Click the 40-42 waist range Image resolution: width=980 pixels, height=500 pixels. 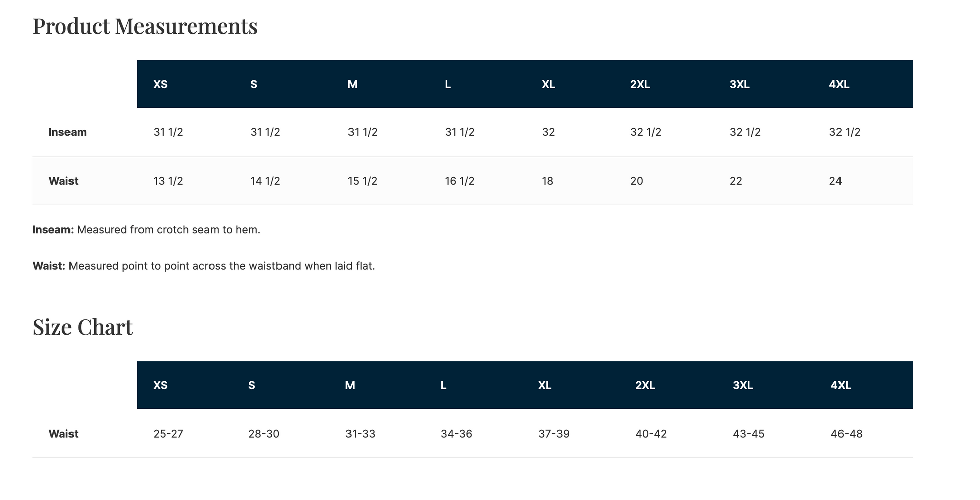pos(651,434)
